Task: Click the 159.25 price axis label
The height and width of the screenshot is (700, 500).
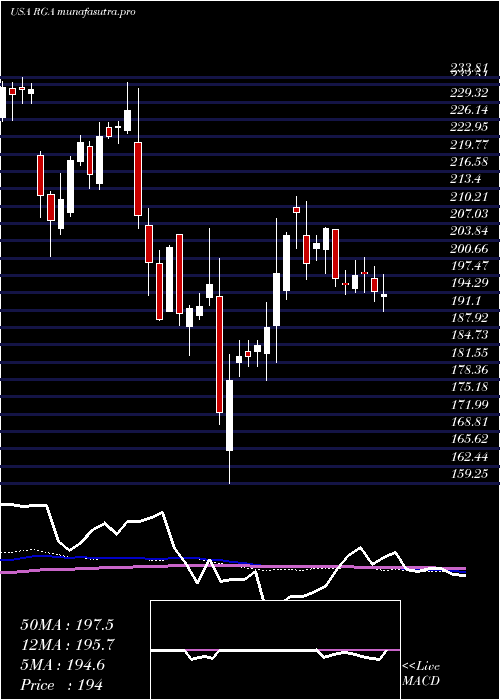Action: pos(469,474)
